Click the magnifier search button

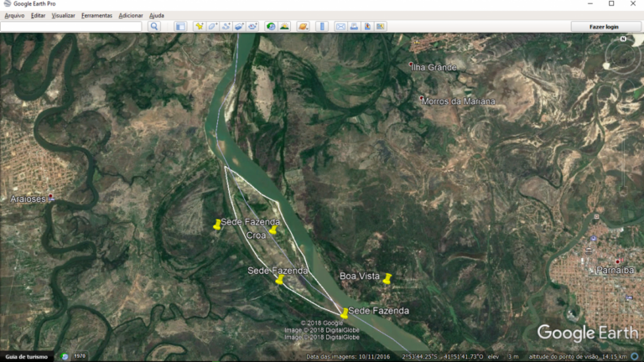pyautogui.click(x=154, y=27)
